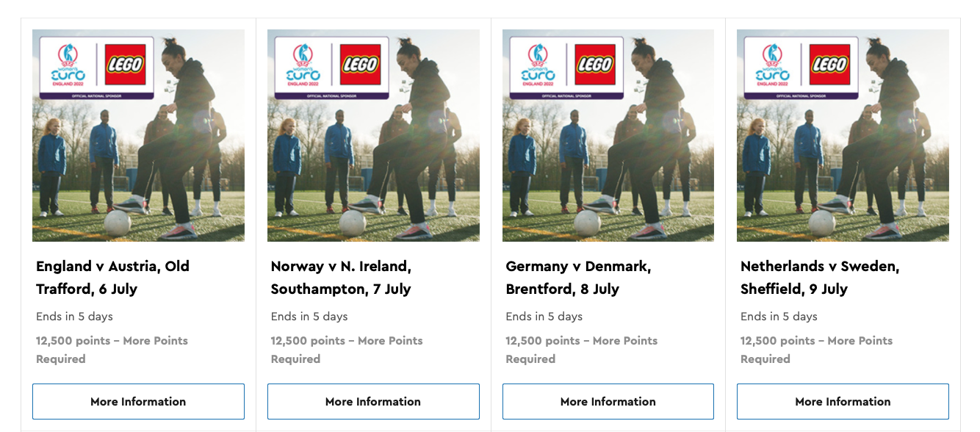The width and height of the screenshot is (980, 432).
Task: Open More Information for England v Austria
Action: click(138, 401)
